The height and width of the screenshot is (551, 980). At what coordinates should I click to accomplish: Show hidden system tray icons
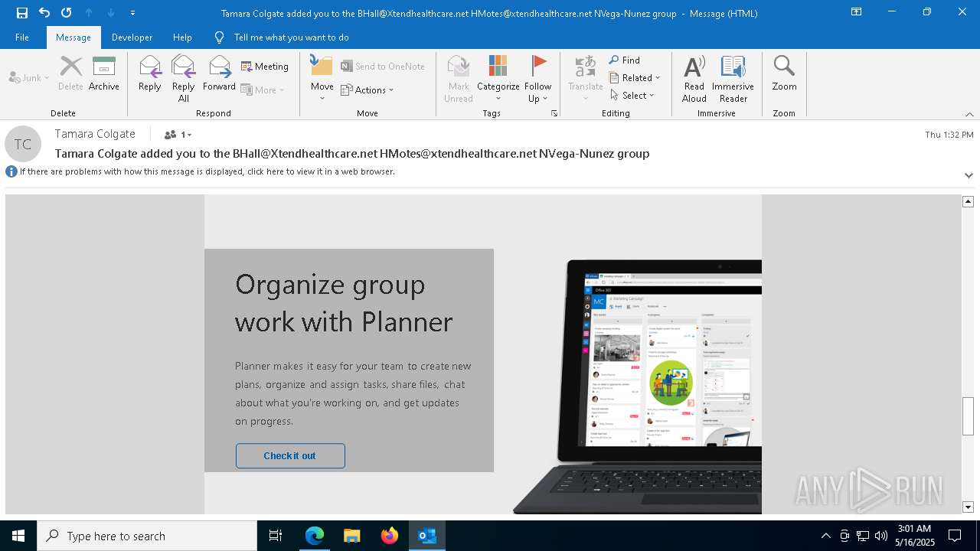[825, 536]
